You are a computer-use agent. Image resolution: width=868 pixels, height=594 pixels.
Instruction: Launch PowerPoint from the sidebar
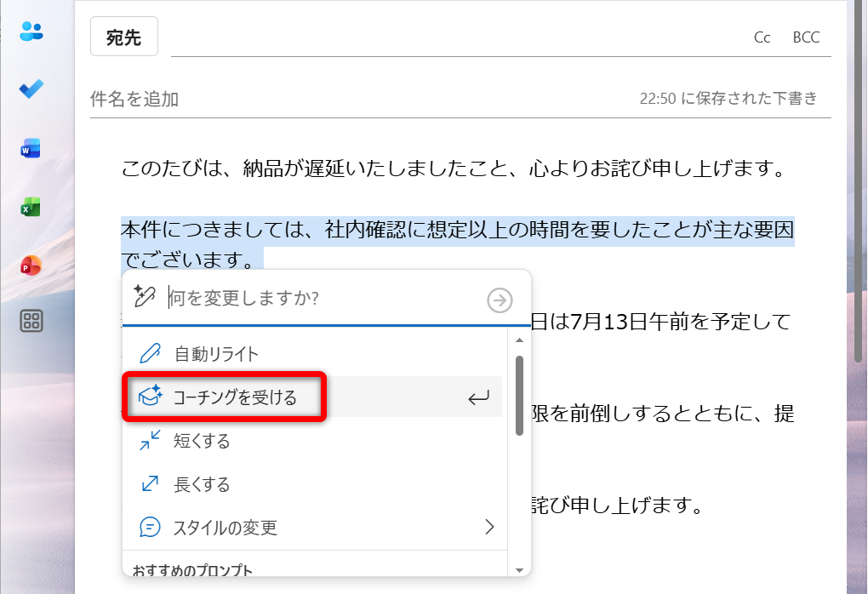pos(31,266)
